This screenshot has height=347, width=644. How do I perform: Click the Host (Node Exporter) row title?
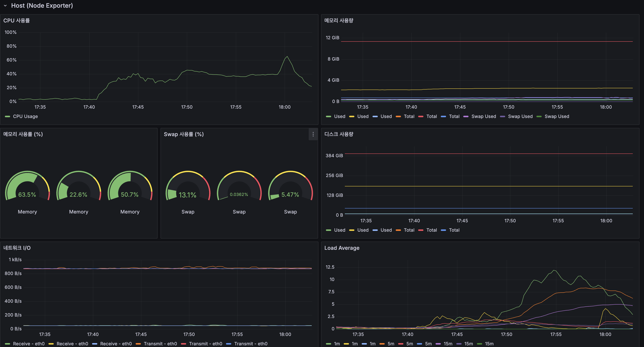pyautogui.click(x=42, y=5)
